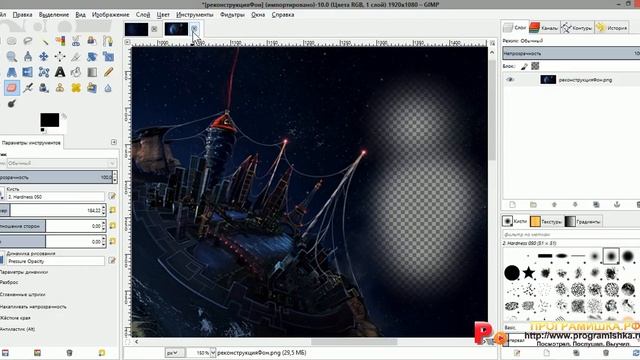Viewport: 640px width, 360px height.
Task: Toggle the Сглаженные штрихи option
Action: tap(22, 294)
